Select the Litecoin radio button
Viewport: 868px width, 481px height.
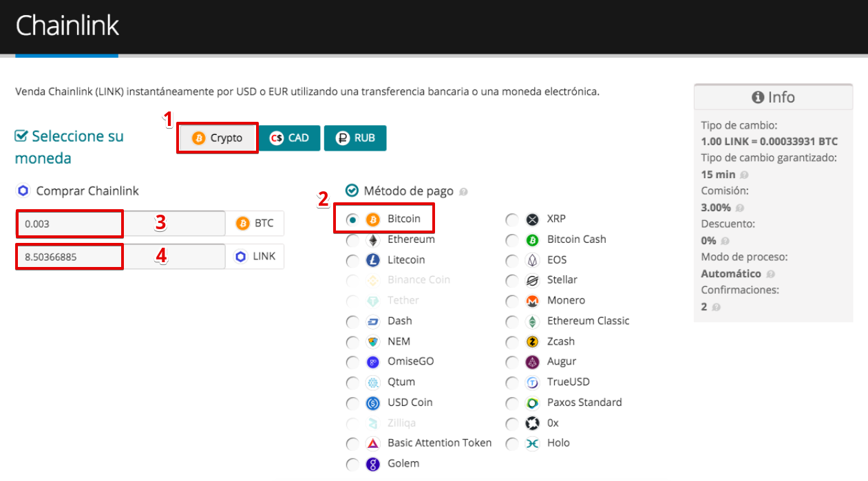352,261
